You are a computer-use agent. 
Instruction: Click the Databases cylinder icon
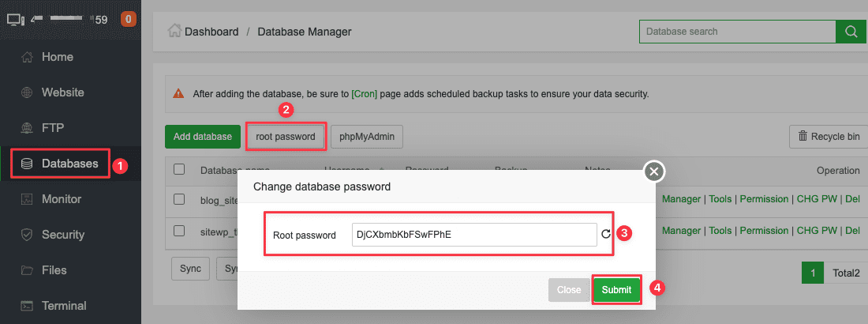[27, 164]
